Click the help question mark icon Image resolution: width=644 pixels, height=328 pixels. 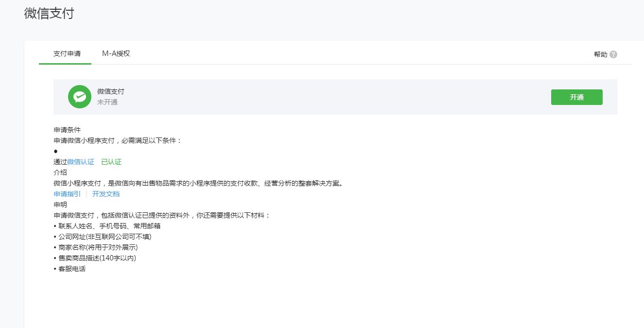pos(613,54)
